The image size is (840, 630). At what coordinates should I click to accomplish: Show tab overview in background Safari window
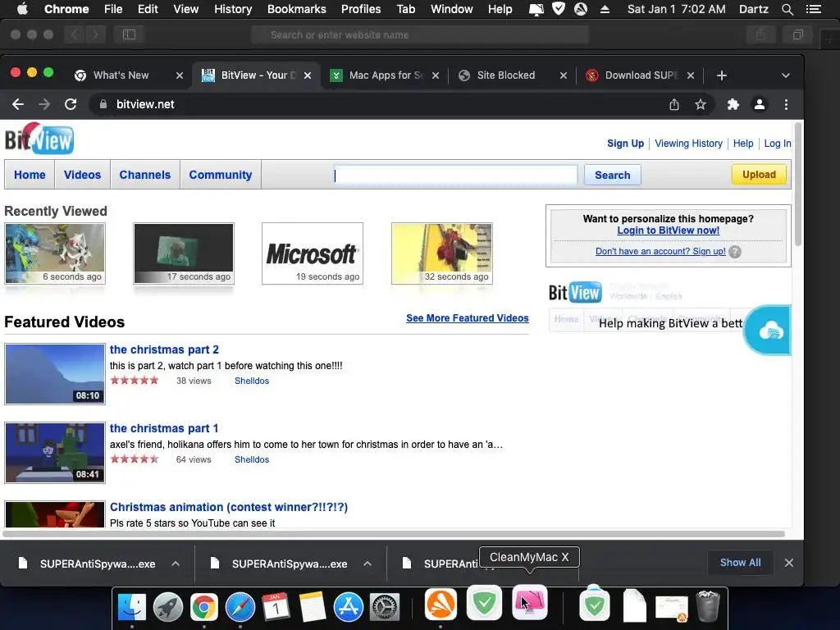click(x=797, y=34)
